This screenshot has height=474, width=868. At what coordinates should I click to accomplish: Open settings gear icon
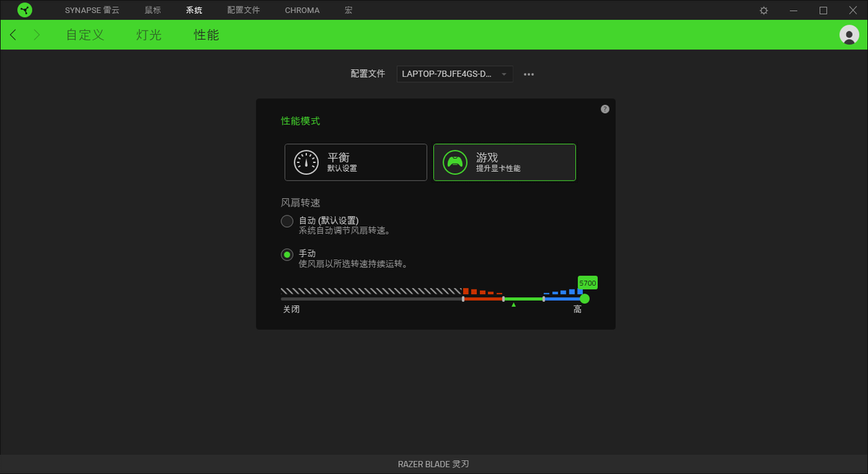[x=763, y=10]
